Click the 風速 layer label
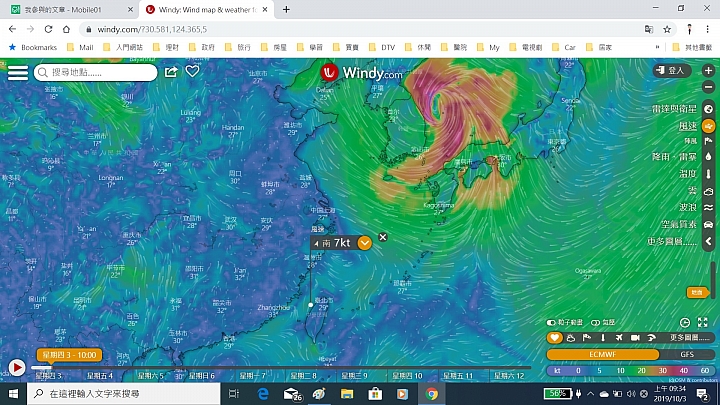 click(x=688, y=126)
